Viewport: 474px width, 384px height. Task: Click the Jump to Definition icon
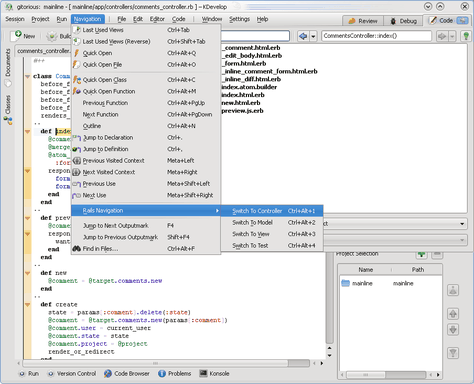(77, 149)
